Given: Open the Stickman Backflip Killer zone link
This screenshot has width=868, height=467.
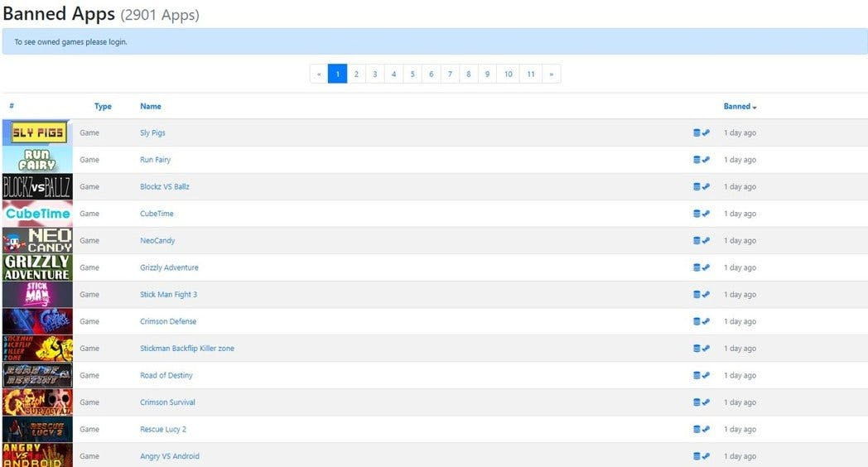Looking at the screenshot, I should 187,349.
